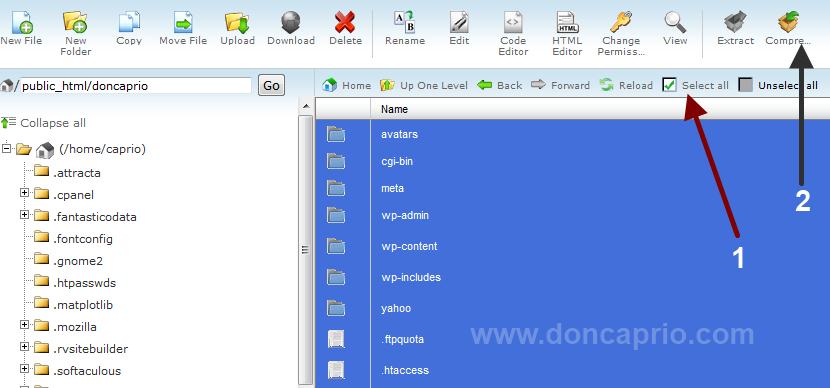Create a New File from toolbar
Viewport: 830px width, 388px height.
coord(22,29)
